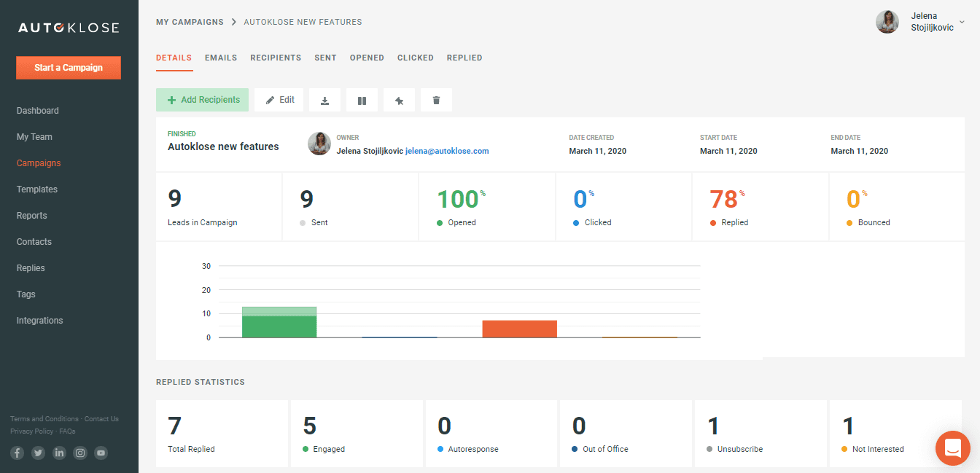
Task: Navigate to Reports in the sidebar
Action: (x=31, y=215)
